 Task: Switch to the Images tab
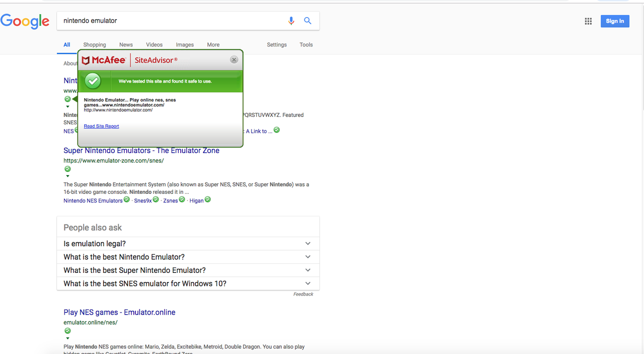185,45
